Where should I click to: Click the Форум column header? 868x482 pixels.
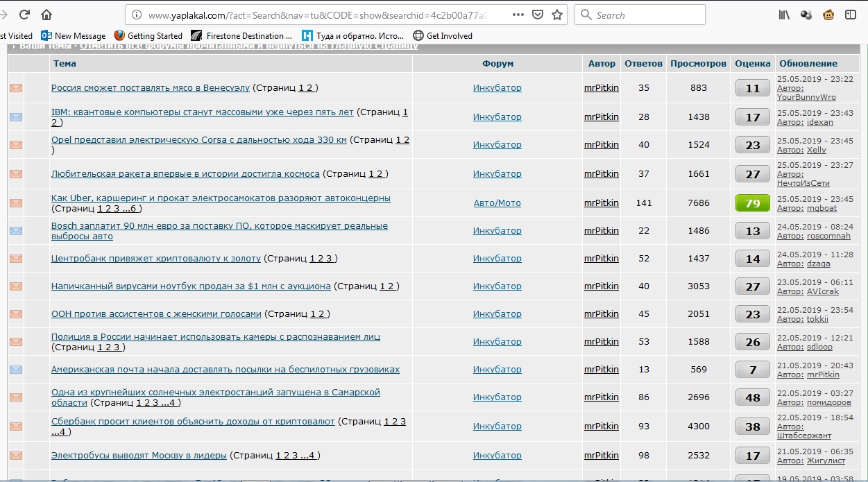point(497,63)
